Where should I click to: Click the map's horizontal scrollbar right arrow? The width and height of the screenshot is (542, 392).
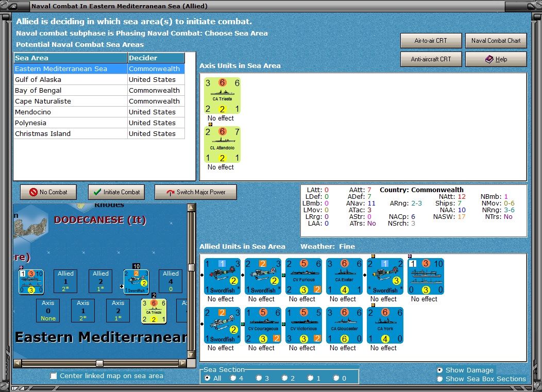click(x=183, y=363)
